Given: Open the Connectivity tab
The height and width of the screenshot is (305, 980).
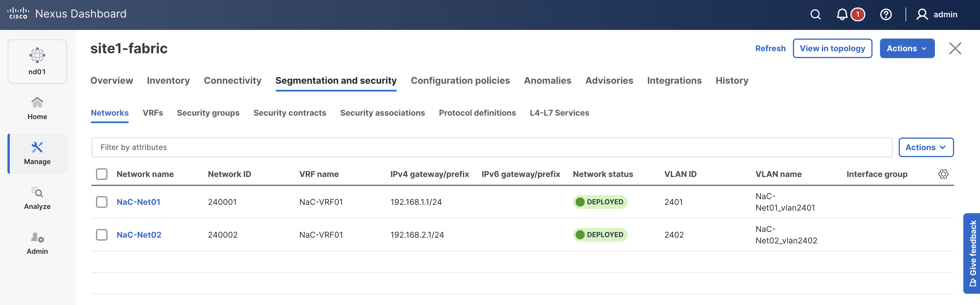Looking at the screenshot, I should click(x=232, y=80).
